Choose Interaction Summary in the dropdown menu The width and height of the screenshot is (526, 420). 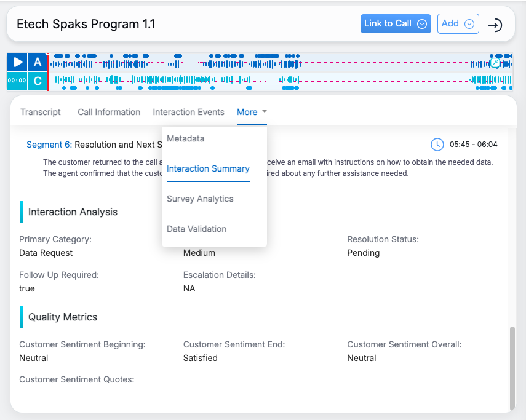pyautogui.click(x=208, y=169)
